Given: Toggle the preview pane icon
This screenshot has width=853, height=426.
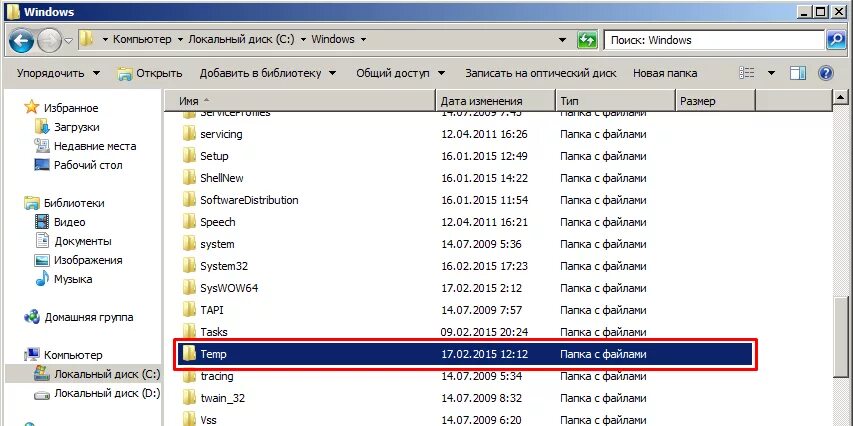Looking at the screenshot, I should 798,73.
